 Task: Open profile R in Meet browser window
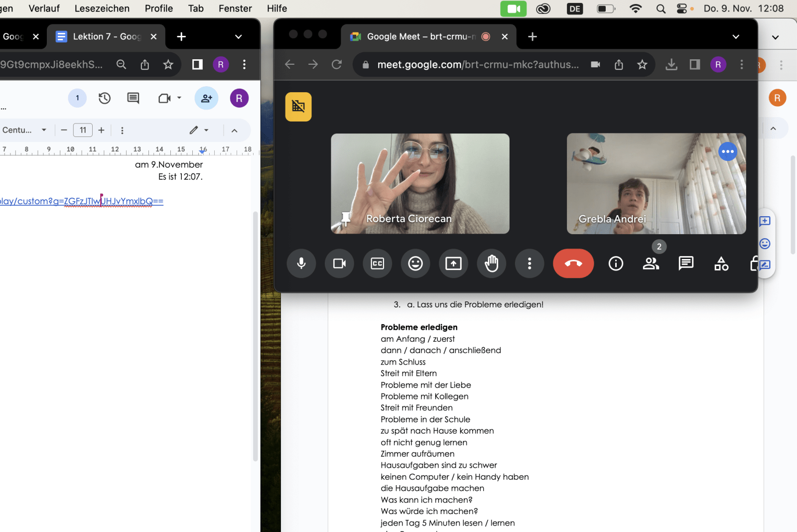point(718,64)
